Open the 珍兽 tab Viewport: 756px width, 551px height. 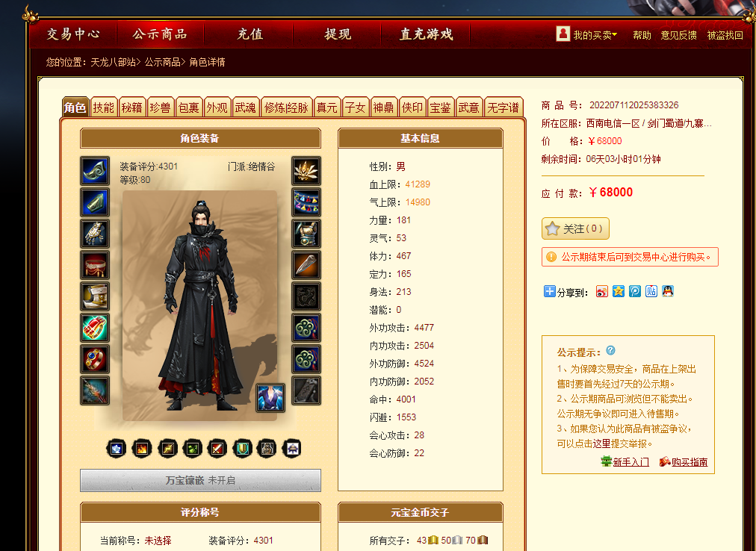(x=160, y=107)
